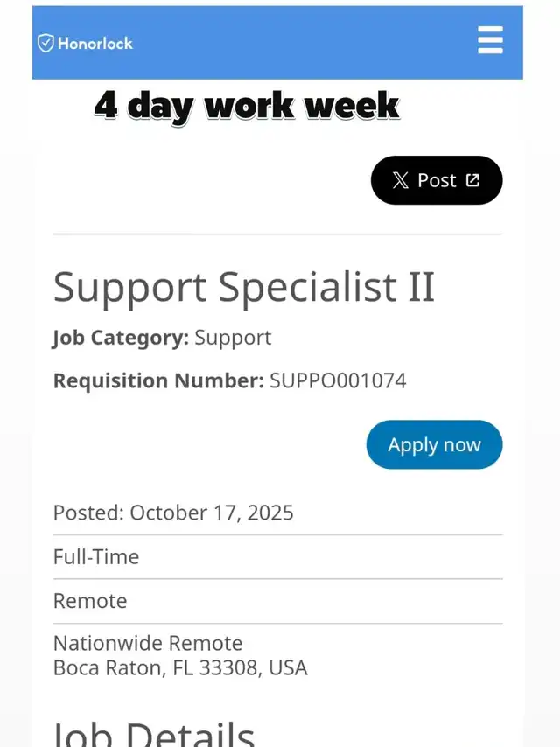The height and width of the screenshot is (747, 560).
Task: Click the Job Details section heading
Action: coord(154,731)
